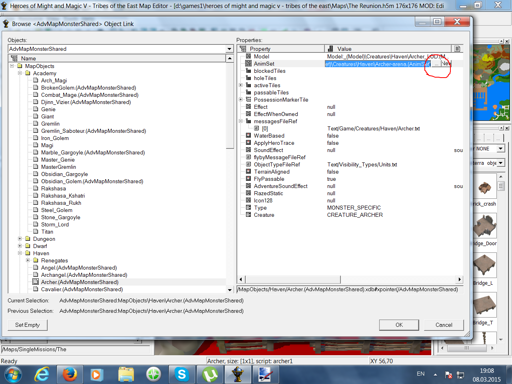Collapse the Haven folder
Viewport: 512px width, 384px height.
20,253
